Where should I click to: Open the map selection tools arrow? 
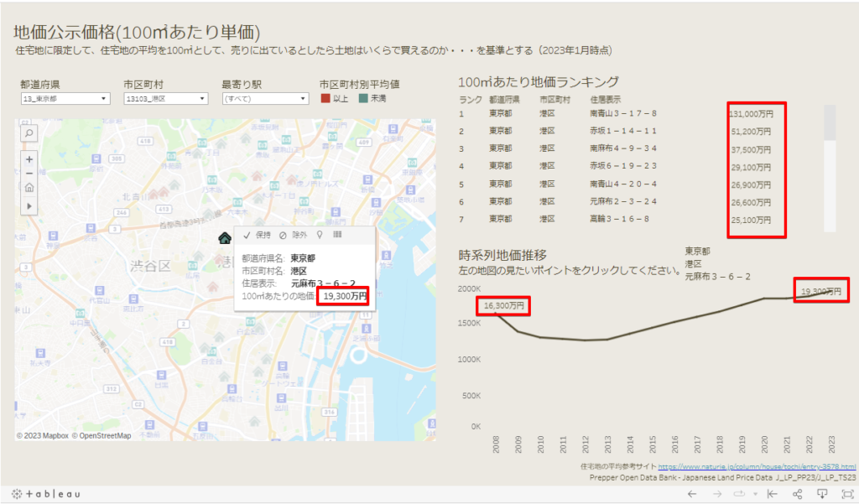[x=29, y=206]
